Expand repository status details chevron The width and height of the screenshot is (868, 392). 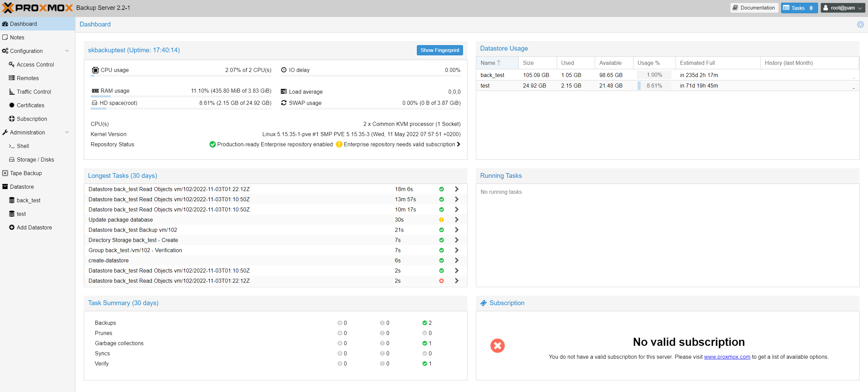[458, 144]
